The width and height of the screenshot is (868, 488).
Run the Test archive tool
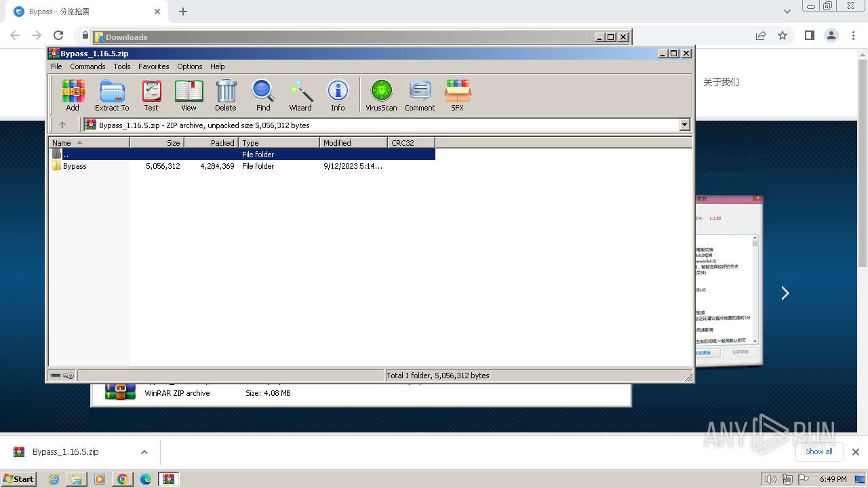tap(151, 95)
